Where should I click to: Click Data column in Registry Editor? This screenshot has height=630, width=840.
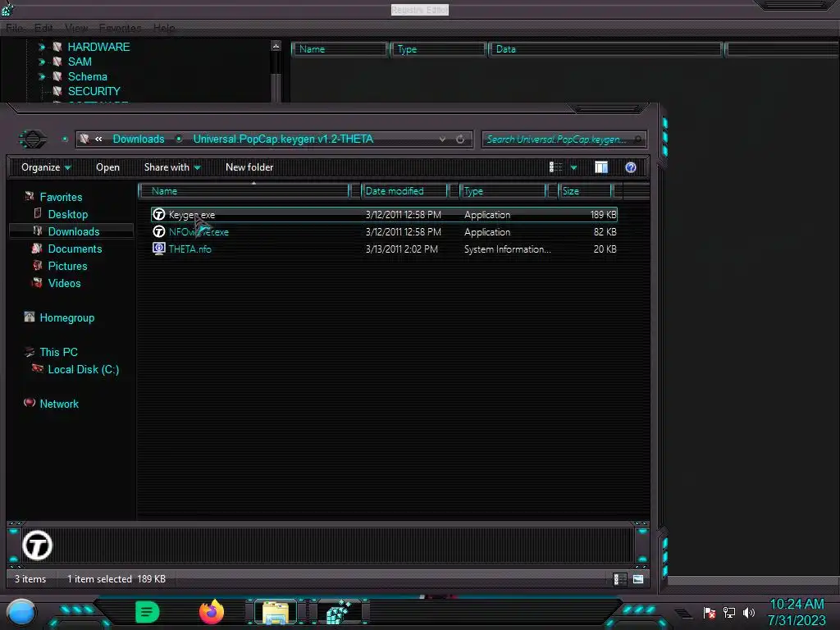605,49
